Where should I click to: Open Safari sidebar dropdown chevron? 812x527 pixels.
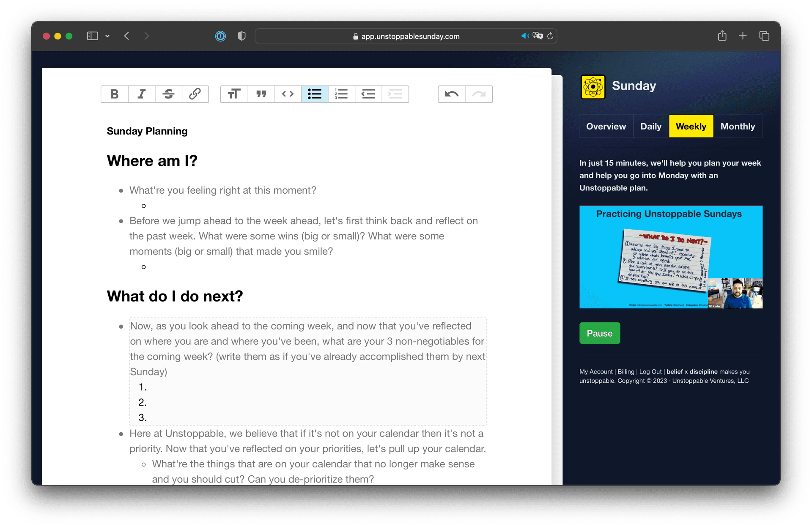coord(107,36)
